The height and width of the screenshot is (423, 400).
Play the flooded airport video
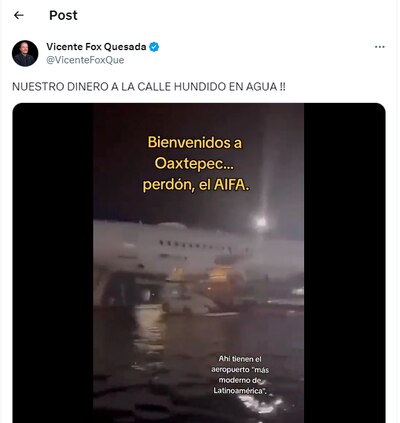(x=199, y=263)
